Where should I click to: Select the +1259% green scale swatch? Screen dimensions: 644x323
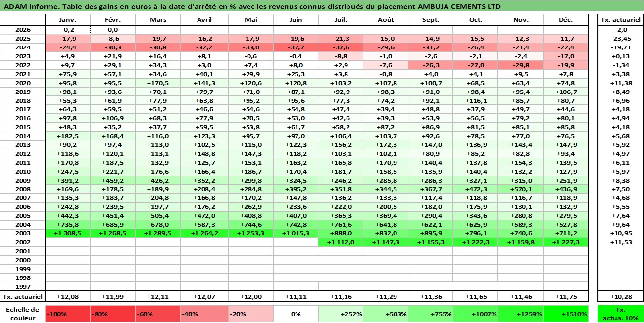point(521,314)
